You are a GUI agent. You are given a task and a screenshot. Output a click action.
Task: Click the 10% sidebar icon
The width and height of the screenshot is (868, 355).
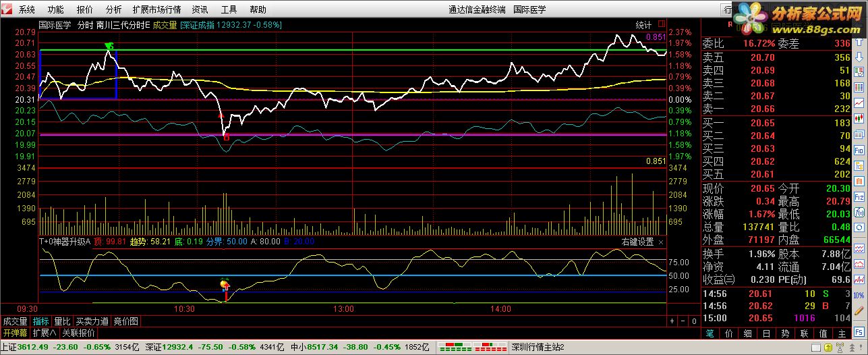point(859,295)
